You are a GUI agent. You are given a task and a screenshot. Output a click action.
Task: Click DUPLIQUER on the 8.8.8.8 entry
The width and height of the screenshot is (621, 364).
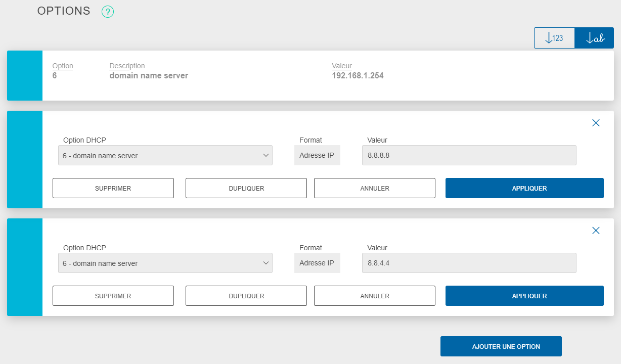pyautogui.click(x=246, y=188)
